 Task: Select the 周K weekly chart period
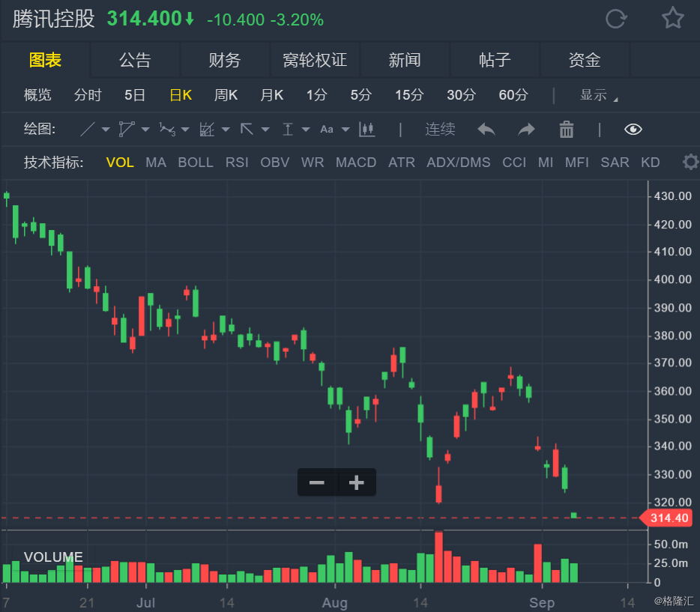226,95
